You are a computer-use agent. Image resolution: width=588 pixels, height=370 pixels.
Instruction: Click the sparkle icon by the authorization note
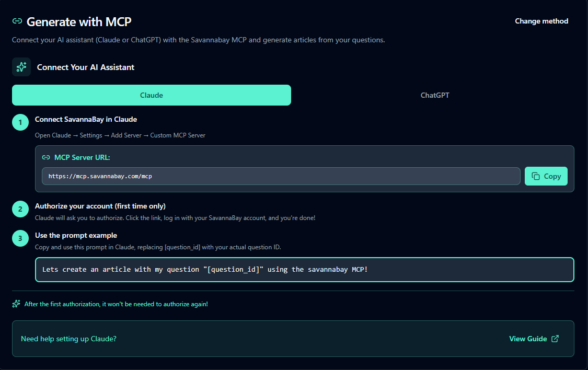tap(16, 304)
